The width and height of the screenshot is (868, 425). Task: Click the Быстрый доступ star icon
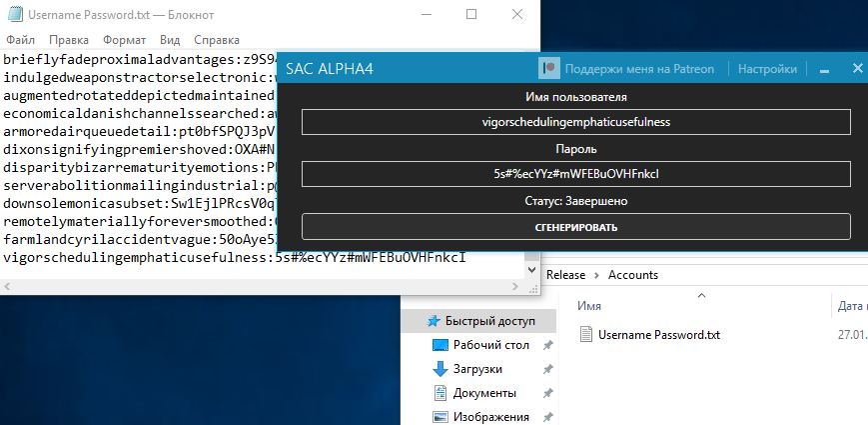tap(434, 321)
